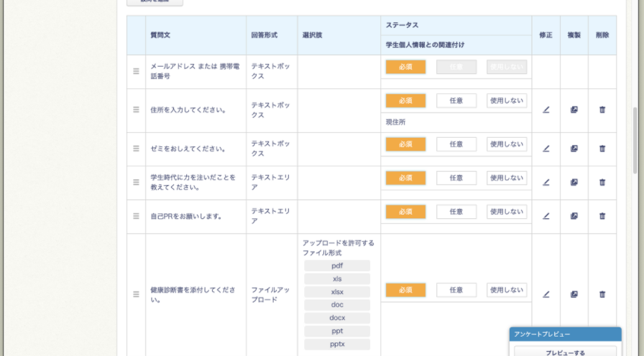The height and width of the screenshot is (356, 644).
Task: Set 住所 question status to 任意
Action: click(x=456, y=100)
